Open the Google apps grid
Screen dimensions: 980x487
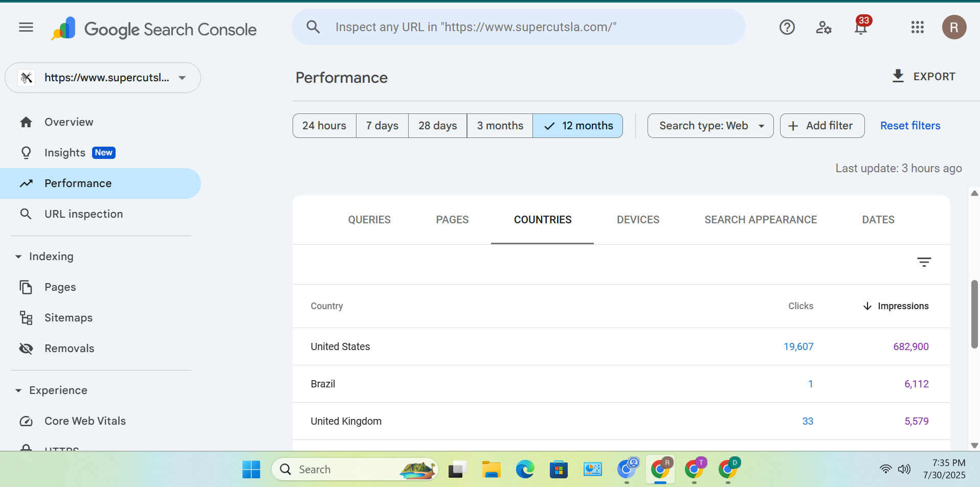(x=917, y=27)
